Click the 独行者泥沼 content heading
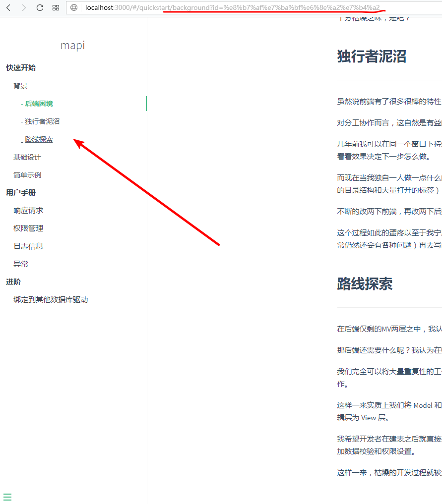The width and height of the screenshot is (442, 504). [372, 56]
